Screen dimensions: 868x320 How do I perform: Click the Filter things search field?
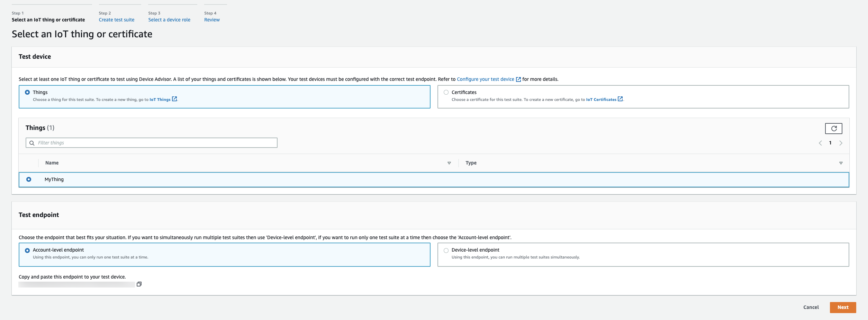[156, 143]
